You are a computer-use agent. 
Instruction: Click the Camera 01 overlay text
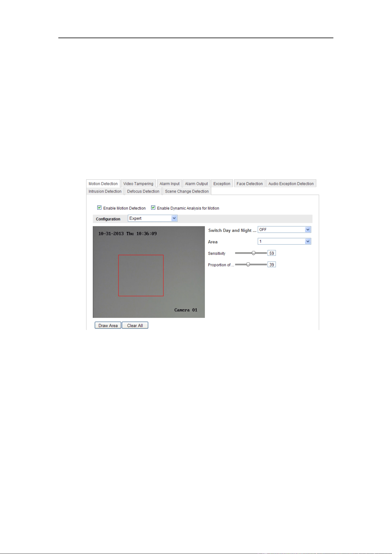pyautogui.click(x=186, y=310)
